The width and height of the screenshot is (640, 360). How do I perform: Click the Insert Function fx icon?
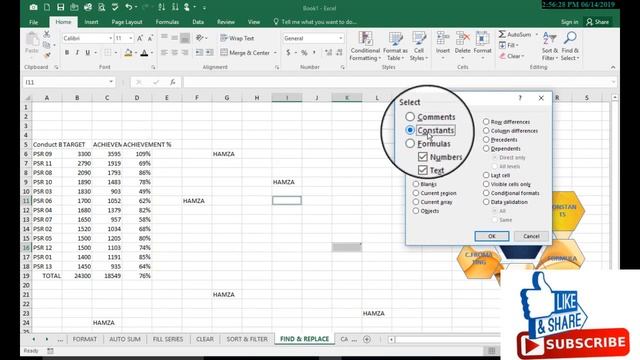click(173, 82)
